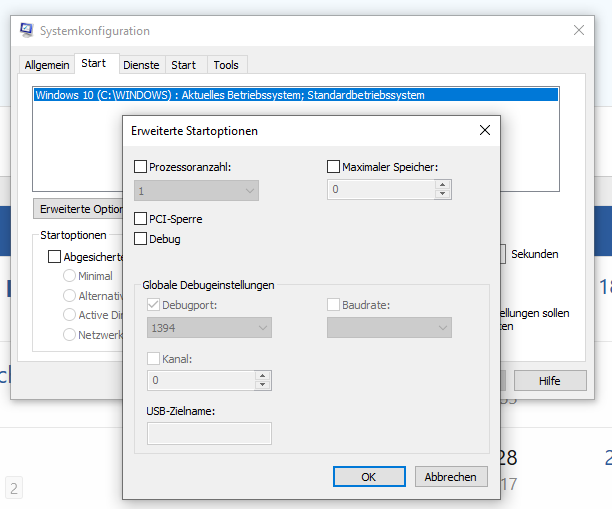The image size is (612, 509).
Task: Enable the Prozessoranzahl checkbox
Action: pos(141,167)
